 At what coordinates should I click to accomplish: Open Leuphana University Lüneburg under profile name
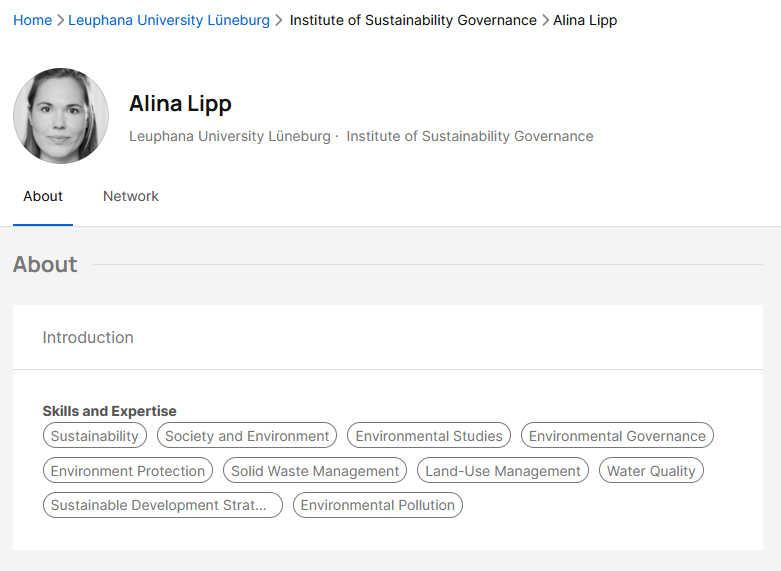[x=230, y=136]
